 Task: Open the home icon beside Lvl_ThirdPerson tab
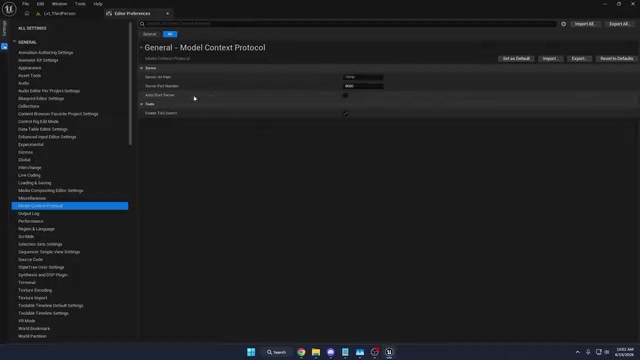27,13
